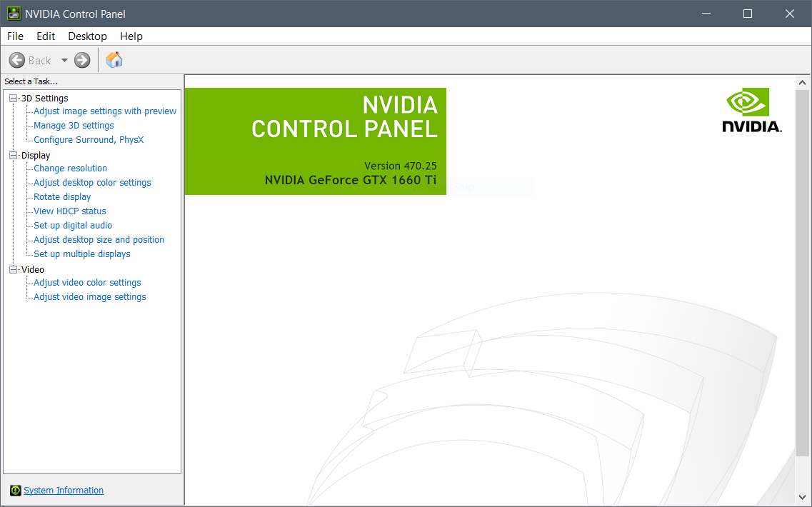812x507 pixels.
Task: Open the Edit menu
Action: 46,36
